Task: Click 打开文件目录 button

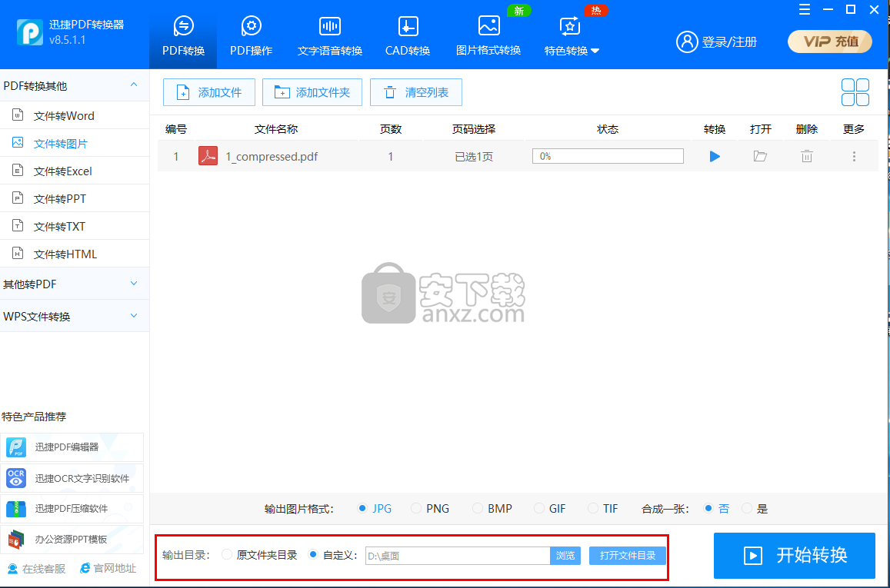Action: pos(627,556)
